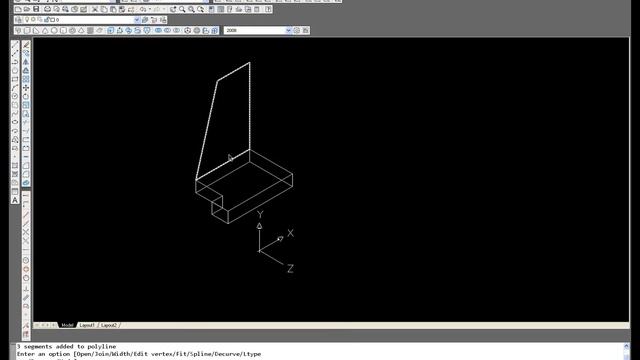640x360 pixels.
Task: Create a new drawing with the New icon
Action: [x=18, y=9]
